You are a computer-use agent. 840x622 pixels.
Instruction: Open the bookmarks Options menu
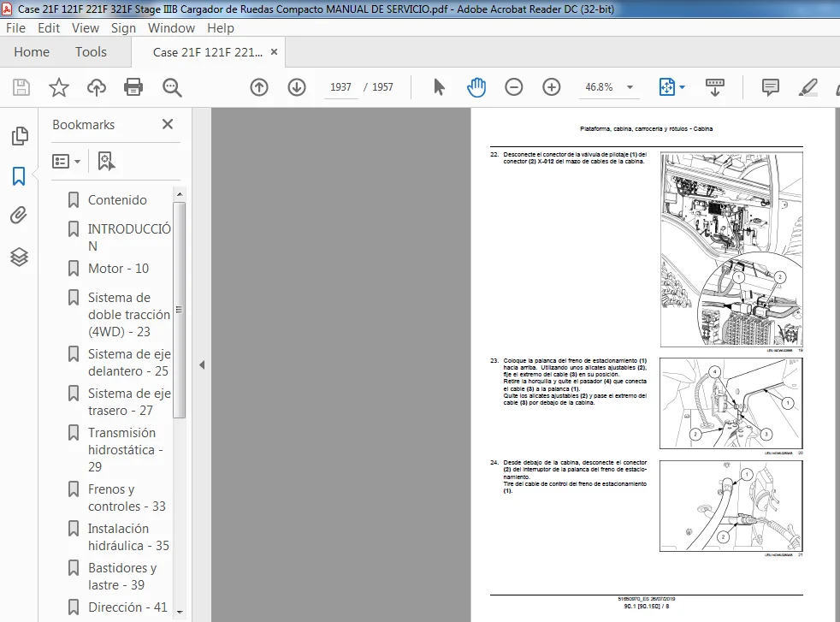pyautogui.click(x=67, y=161)
